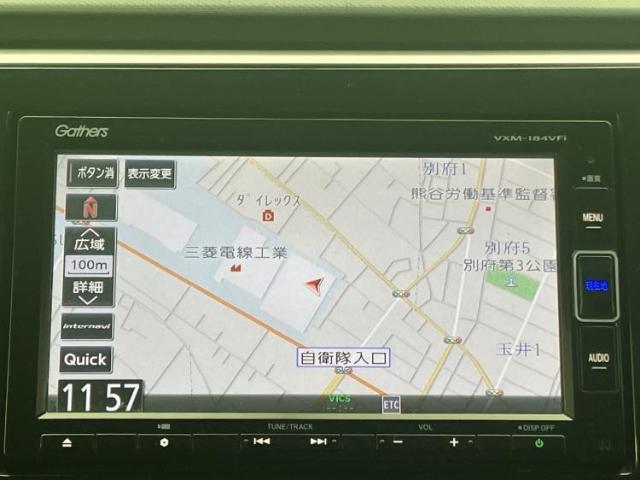This screenshot has height=480, width=640.
Task: Zoom out map with 広域 arrow
Action: (x=89, y=240)
